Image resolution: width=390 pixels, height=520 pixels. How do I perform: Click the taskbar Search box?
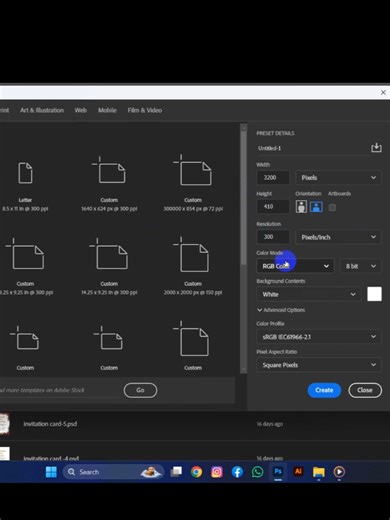(113, 472)
